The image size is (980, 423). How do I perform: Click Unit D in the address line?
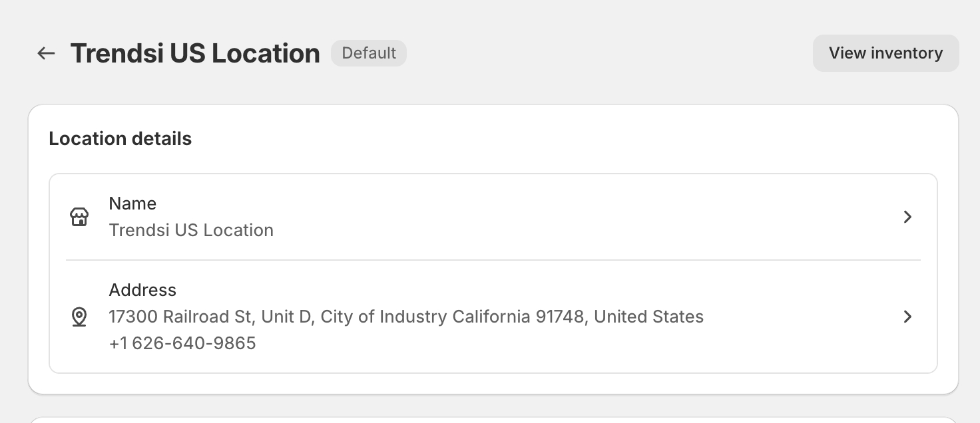coord(286,317)
